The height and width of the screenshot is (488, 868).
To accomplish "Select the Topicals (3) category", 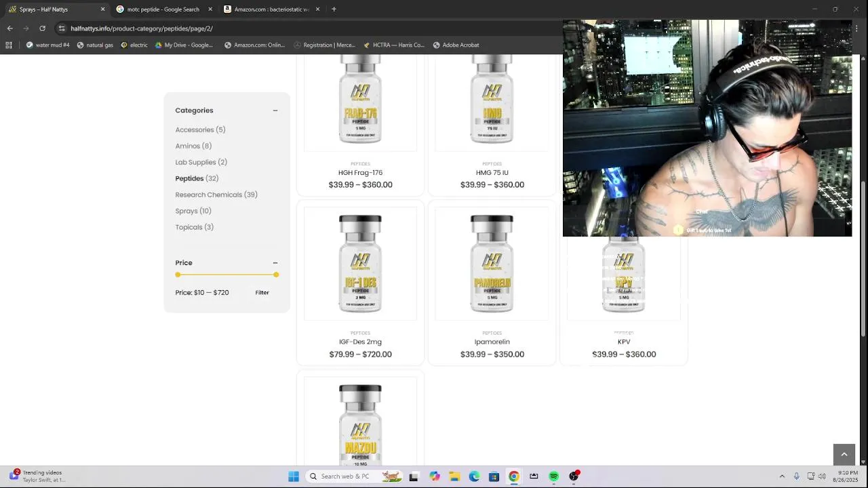I will (194, 228).
